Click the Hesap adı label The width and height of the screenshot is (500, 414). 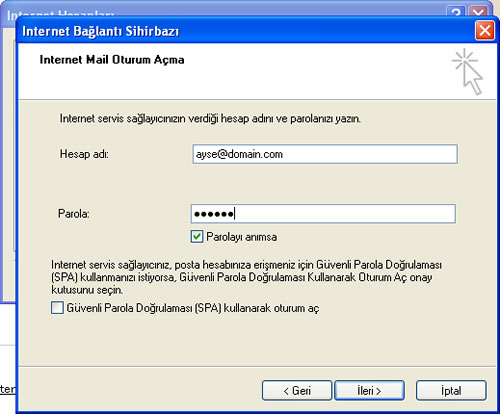click(x=84, y=154)
